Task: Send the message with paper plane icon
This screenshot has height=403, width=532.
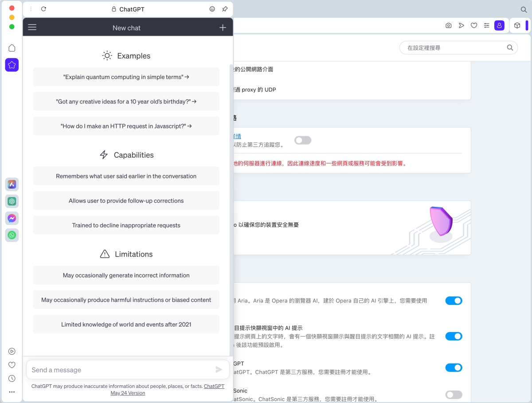Action: point(219,370)
